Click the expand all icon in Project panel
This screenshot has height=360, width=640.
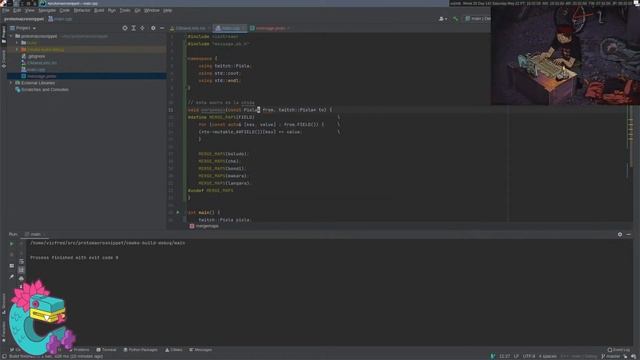(133, 28)
